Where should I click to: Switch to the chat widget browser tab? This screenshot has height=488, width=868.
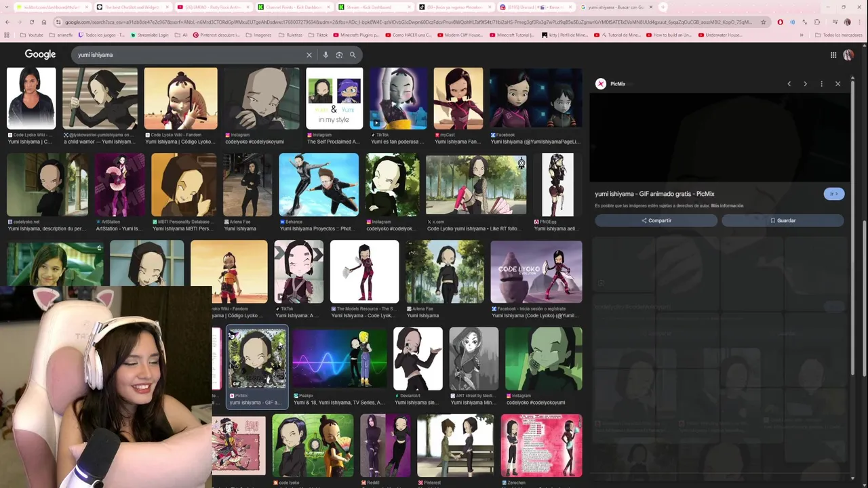[132, 7]
